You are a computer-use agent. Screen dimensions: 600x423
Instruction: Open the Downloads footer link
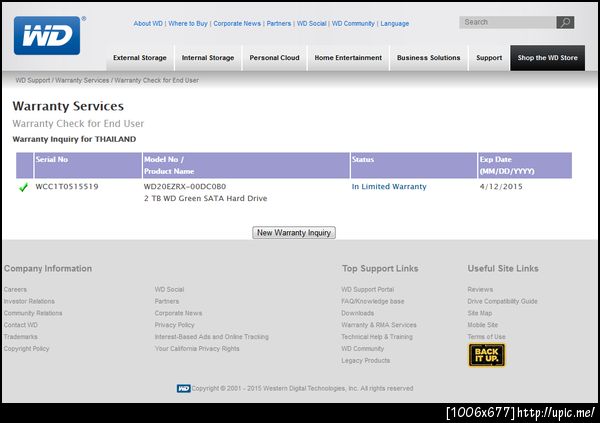click(x=357, y=314)
